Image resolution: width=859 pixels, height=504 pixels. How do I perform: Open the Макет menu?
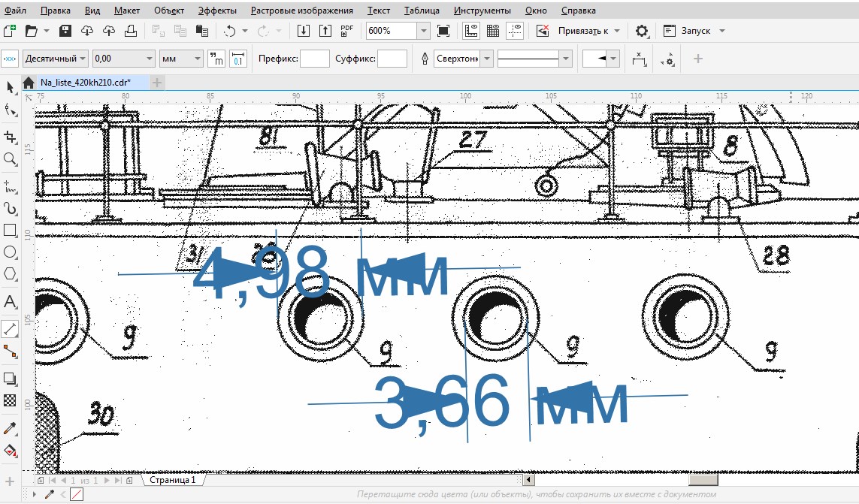point(127,11)
